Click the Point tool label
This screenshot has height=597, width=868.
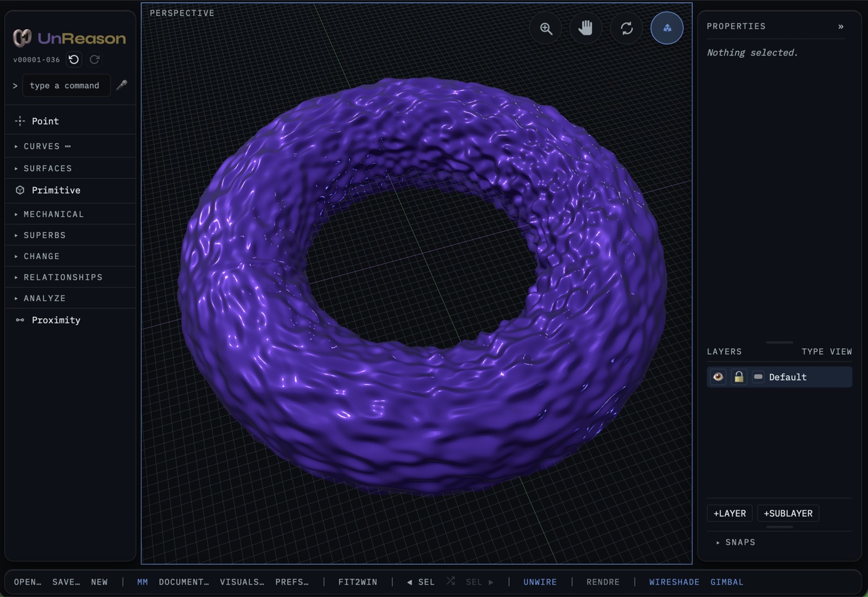[x=45, y=121]
